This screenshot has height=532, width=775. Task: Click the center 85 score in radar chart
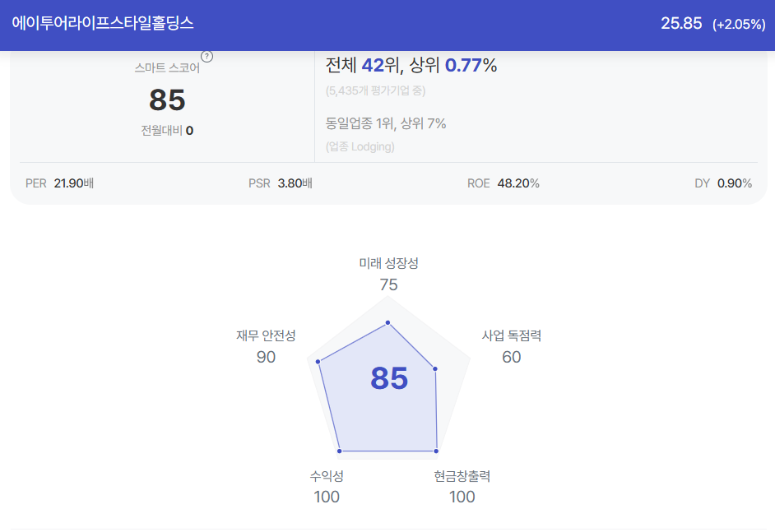pyautogui.click(x=389, y=378)
